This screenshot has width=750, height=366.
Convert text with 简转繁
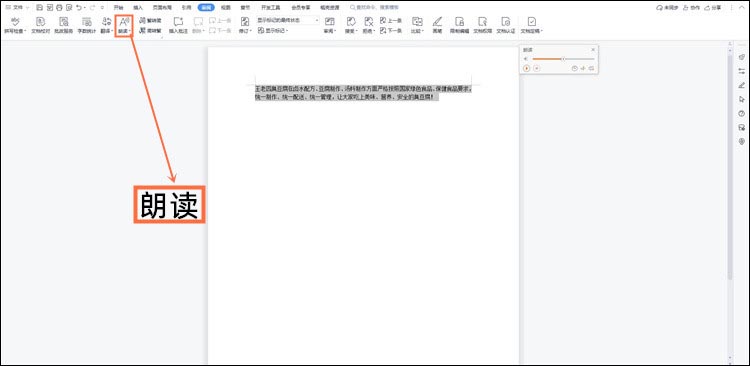[150, 31]
